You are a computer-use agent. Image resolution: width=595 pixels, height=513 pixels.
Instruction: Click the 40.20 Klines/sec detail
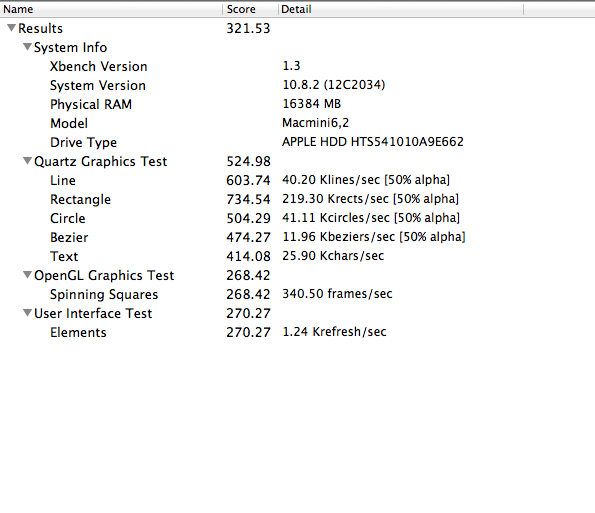(x=366, y=179)
